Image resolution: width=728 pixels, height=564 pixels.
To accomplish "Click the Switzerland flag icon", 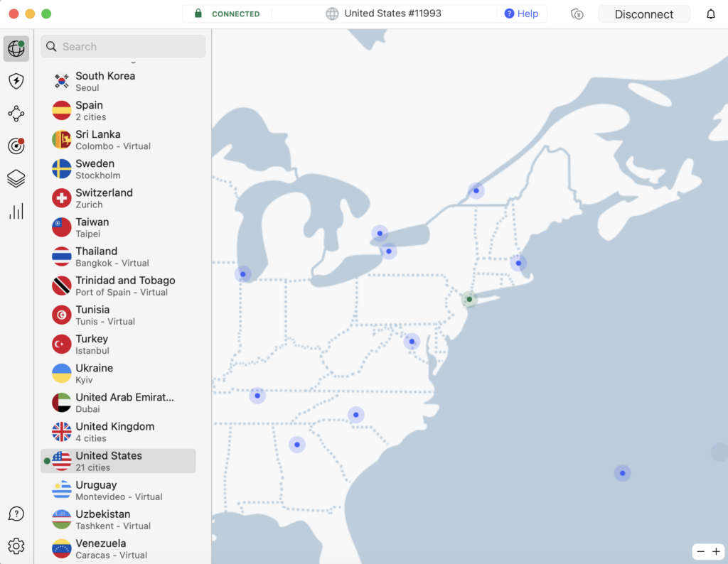I will click(62, 198).
